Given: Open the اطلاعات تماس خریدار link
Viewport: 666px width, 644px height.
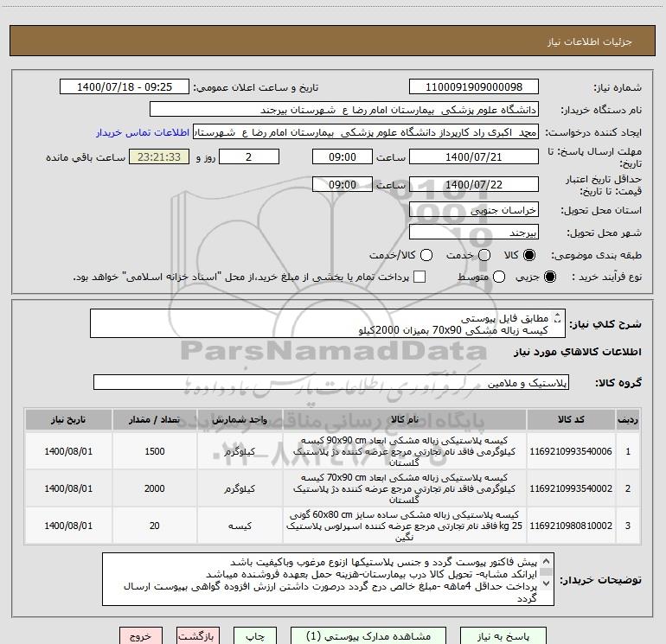Looking at the screenshot, I should [143, 132].
